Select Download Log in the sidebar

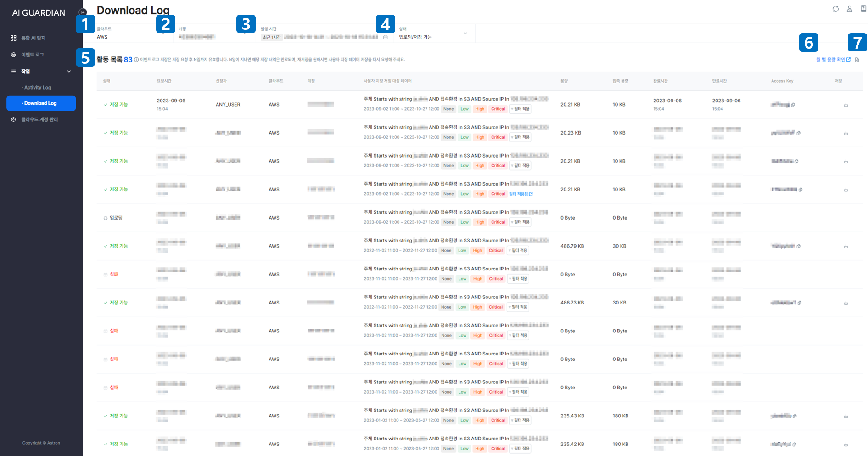[x=41, y=103]
